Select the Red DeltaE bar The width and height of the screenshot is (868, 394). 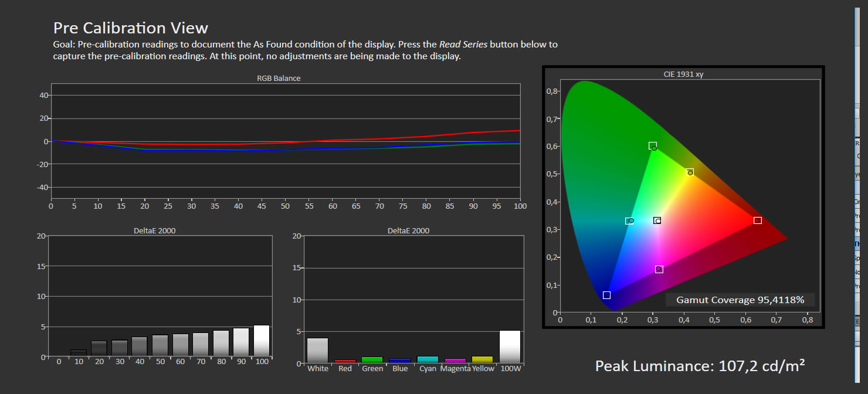click(345, 362)
